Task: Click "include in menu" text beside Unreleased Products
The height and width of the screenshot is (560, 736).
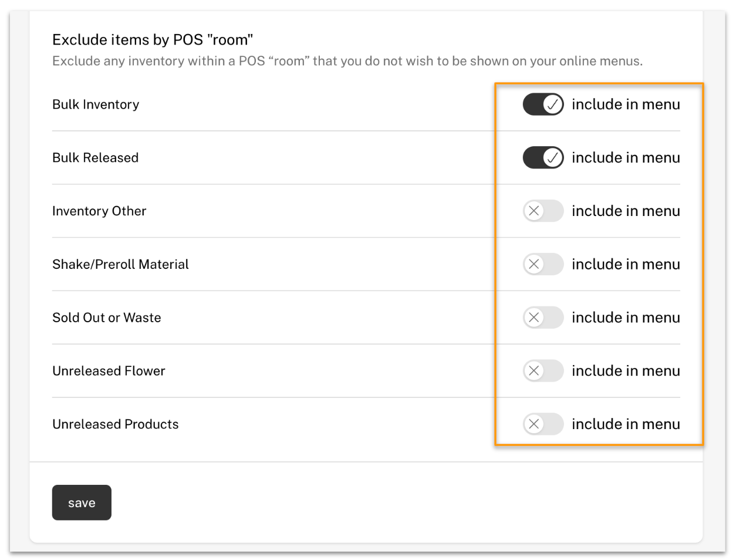Action: click(x=626, y=424)
